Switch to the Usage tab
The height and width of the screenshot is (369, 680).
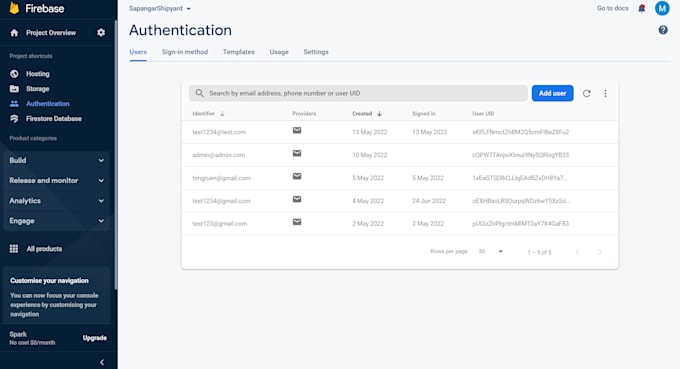(279, 52)
